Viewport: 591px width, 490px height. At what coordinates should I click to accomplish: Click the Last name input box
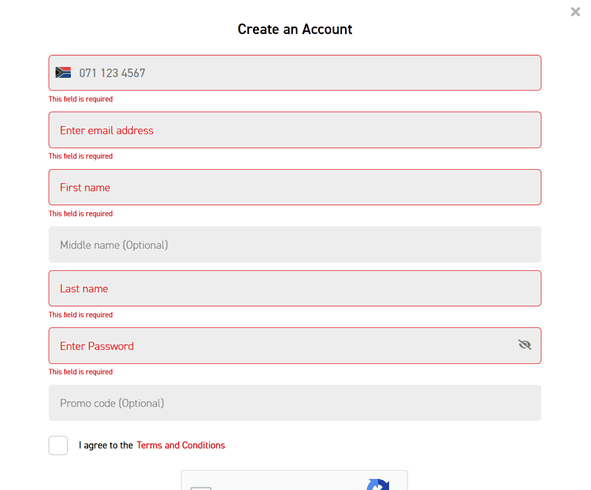click(x=295, y=288)
